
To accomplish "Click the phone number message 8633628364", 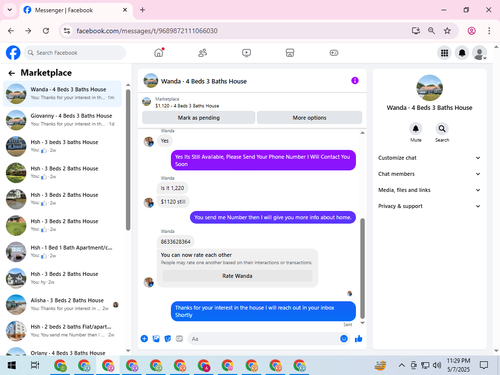I will [175, 242].
